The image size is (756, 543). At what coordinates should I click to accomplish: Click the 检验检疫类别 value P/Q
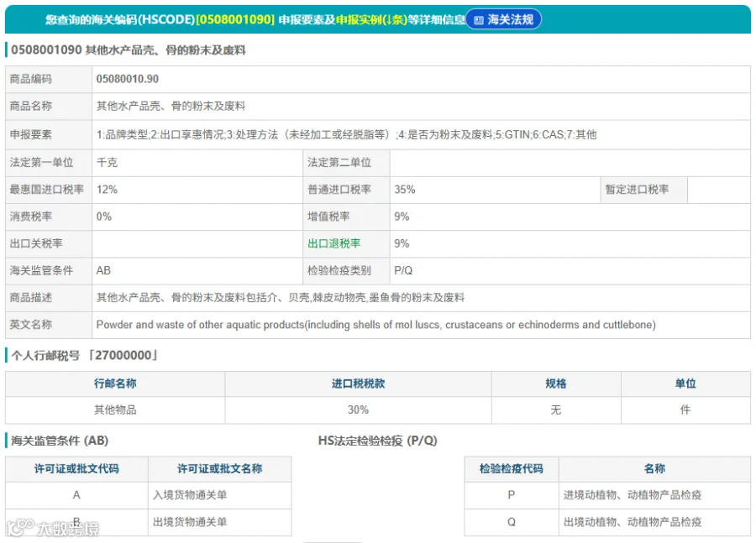tap(403, 270)
